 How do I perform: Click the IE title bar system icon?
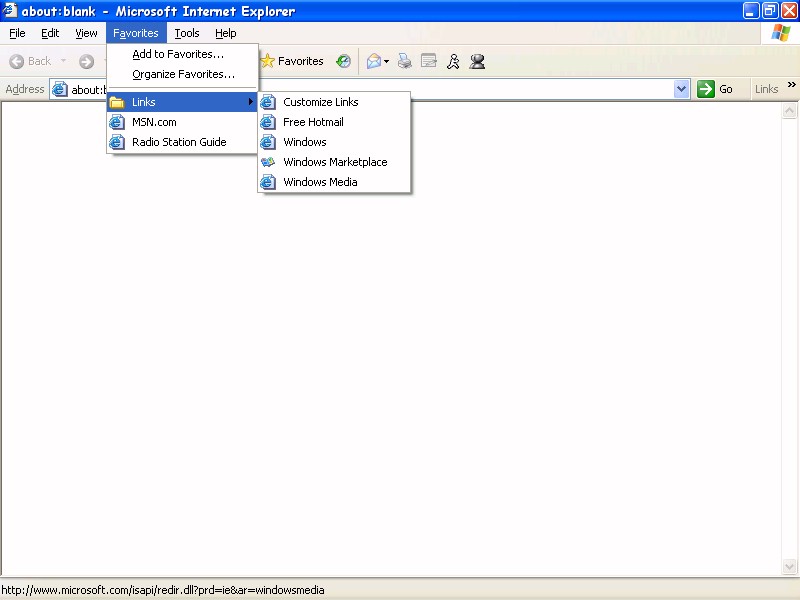[10, 11]
